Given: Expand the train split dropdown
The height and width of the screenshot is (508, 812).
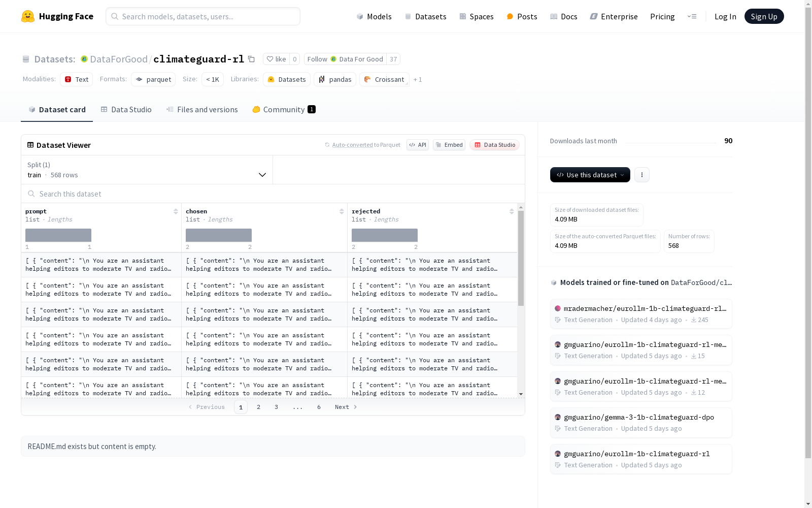Looking at the screenshot, I should 147,170.
